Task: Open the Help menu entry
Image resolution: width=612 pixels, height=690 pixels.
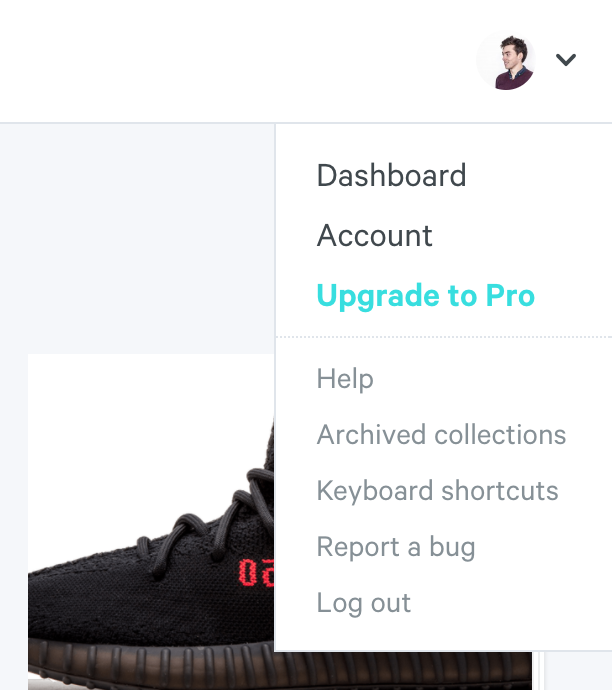Action: click(x=345, y=379)
